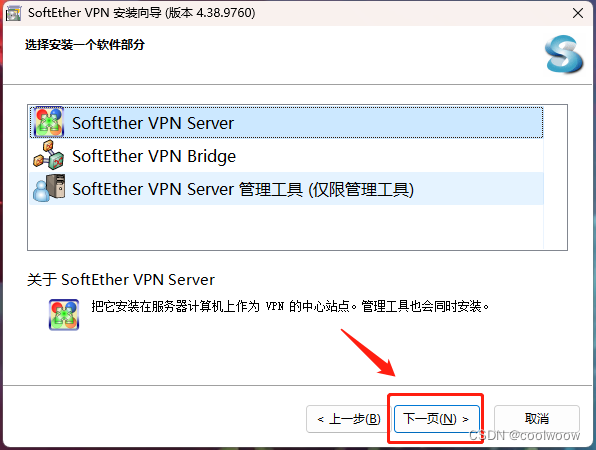Click empty area of the component list
This screenshot has height=450, width=596.
point(286,227)
